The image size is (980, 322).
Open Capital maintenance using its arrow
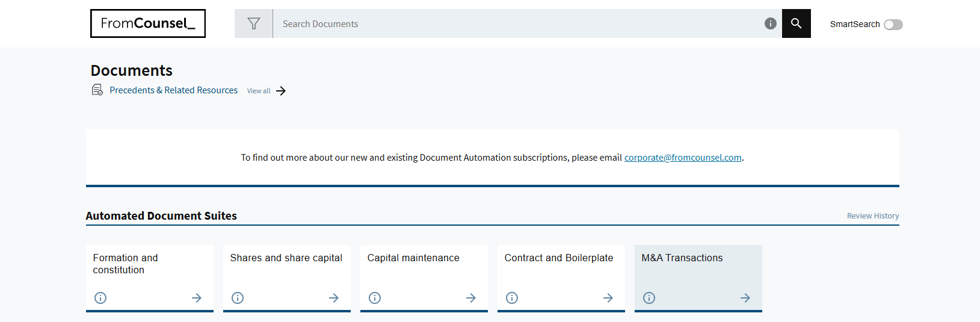tap(471, 298)
